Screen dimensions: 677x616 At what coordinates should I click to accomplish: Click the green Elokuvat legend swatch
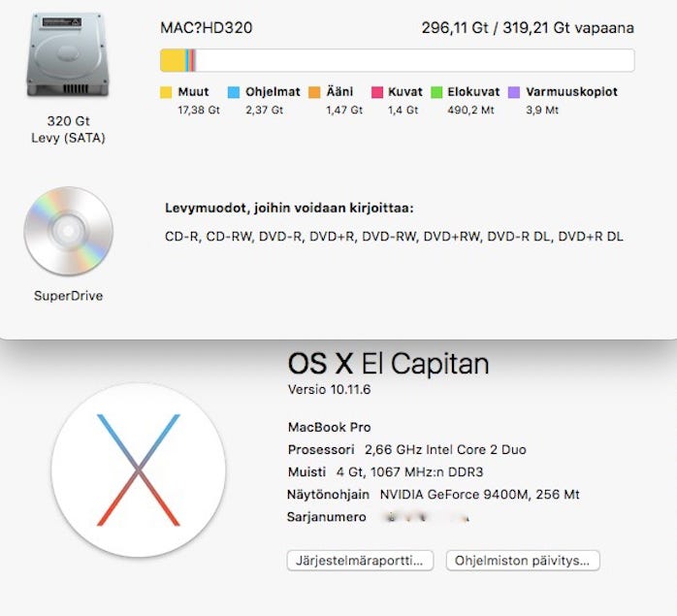(x=436, y=92)
